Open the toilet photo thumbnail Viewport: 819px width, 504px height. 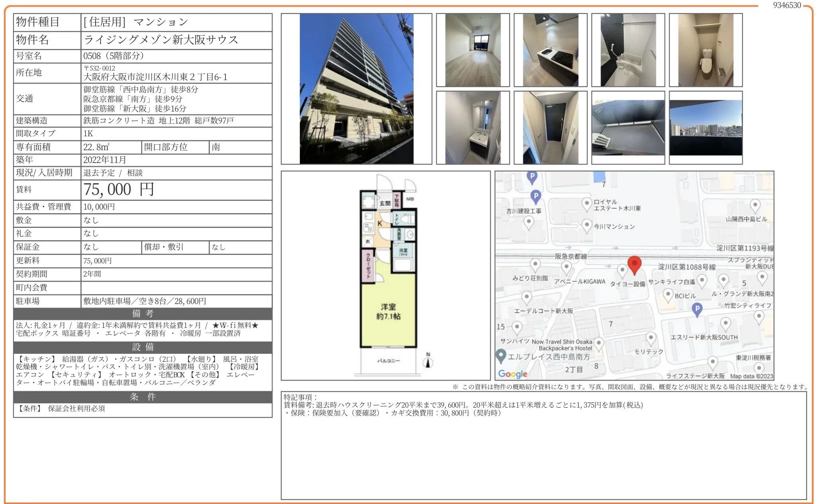point(705,50)
